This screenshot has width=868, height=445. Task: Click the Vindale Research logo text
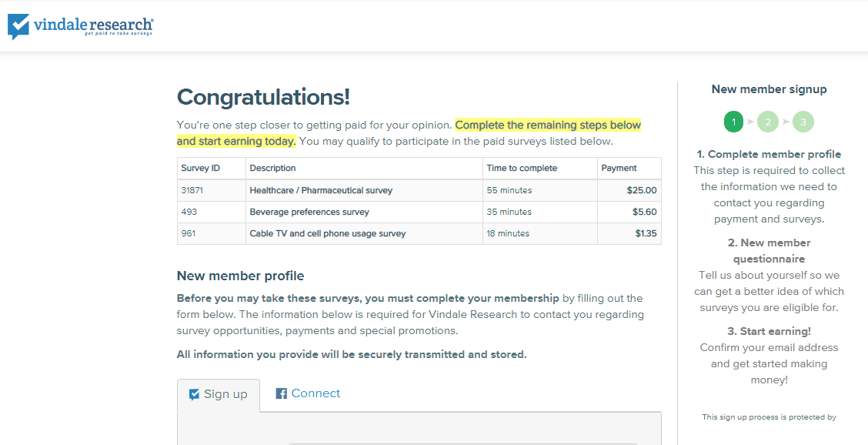click(x=93, y=25)
